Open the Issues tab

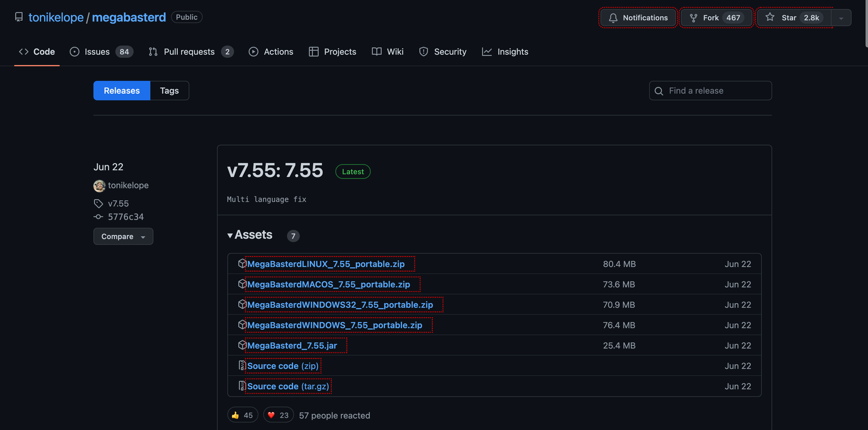[101, 52]
